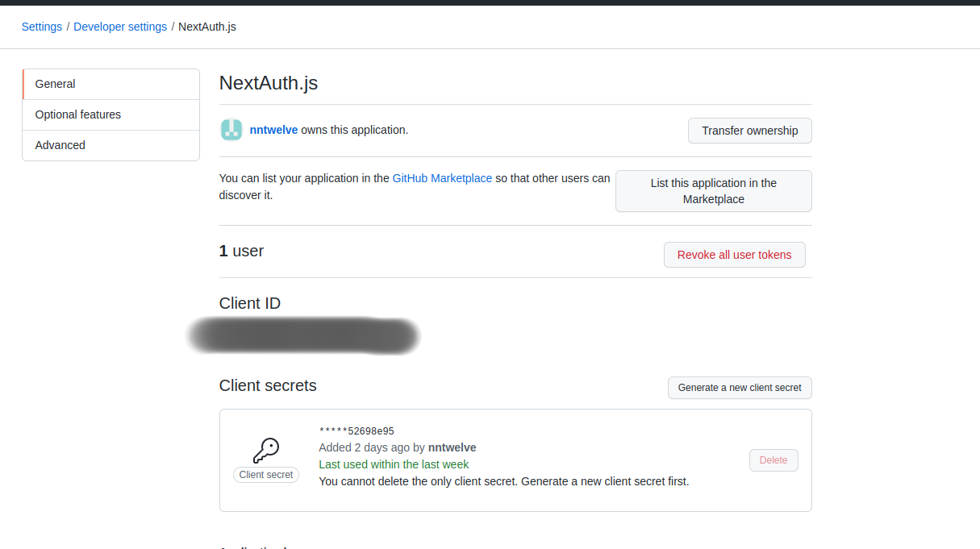
Task: Open the Optional features section
Action: pyautogui.click(x=77, y=114)
